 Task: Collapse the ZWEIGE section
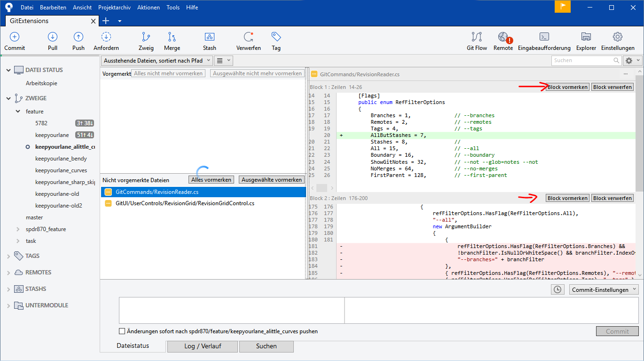tap(8, 98)
